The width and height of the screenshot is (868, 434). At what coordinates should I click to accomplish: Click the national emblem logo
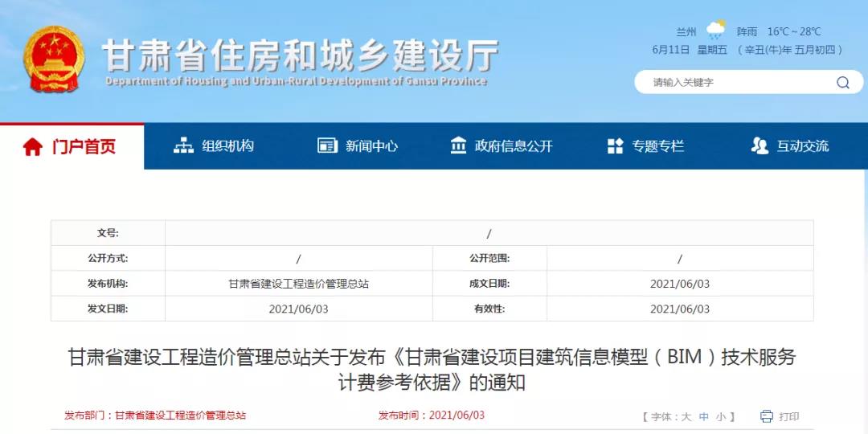55,58
